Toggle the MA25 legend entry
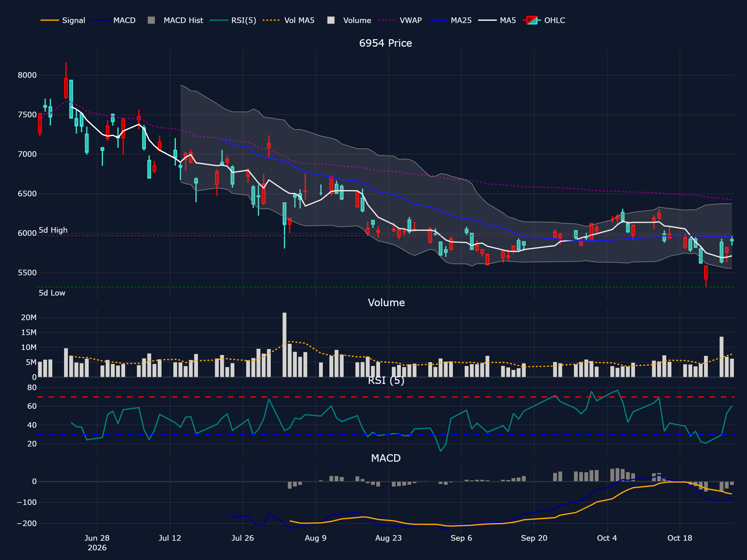This screenshot has width=747, height=560. point(450,20)
